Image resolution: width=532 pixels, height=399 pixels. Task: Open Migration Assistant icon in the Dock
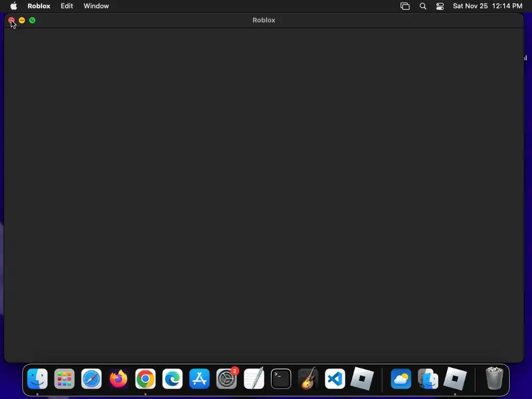coord(428,379)
